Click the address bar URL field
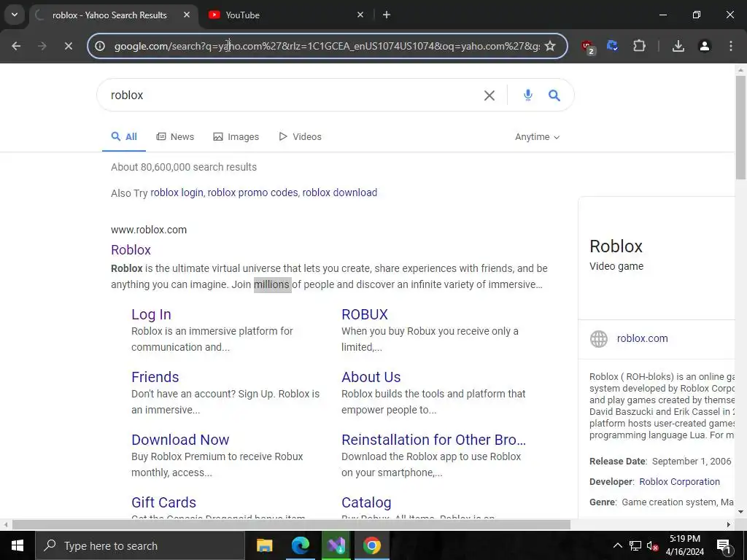This screenshot has height=560, width=747. [x=327, y=46]
